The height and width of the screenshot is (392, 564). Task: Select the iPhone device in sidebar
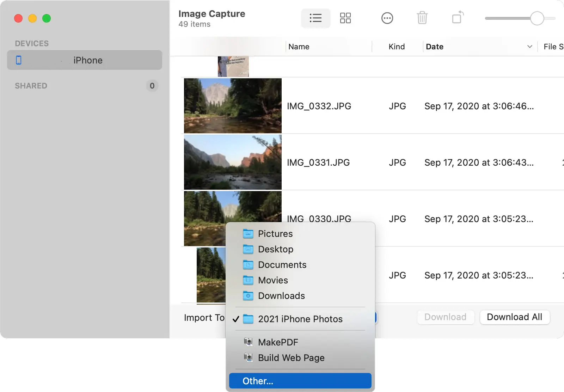click(x=85, y=60)
